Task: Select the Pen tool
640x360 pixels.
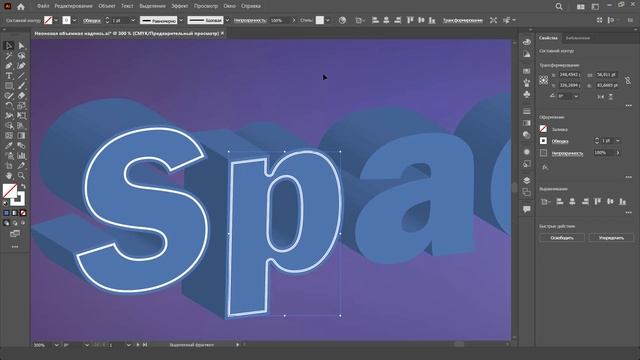Action: click(9, 66)
